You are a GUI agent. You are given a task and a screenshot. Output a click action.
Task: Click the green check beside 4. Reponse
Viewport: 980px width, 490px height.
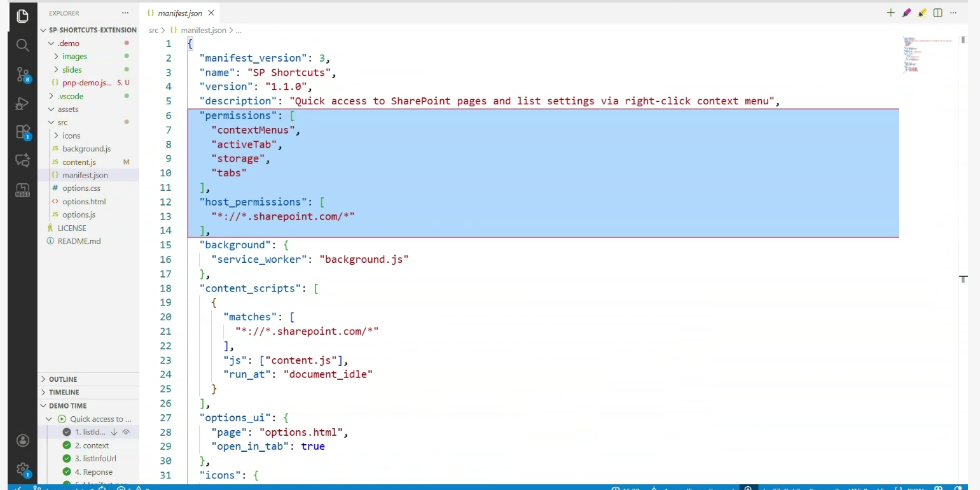(67, 472)
